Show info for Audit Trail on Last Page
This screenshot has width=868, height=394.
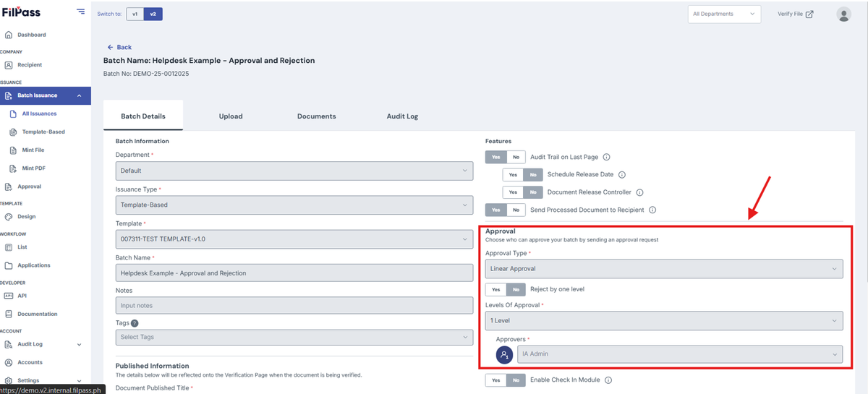[x=606, y=157]
